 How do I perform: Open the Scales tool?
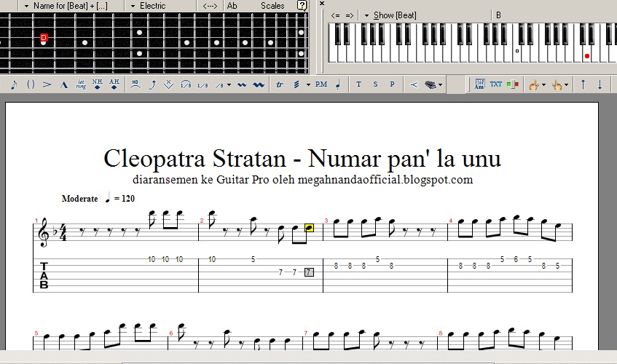[x=272, y=6]
